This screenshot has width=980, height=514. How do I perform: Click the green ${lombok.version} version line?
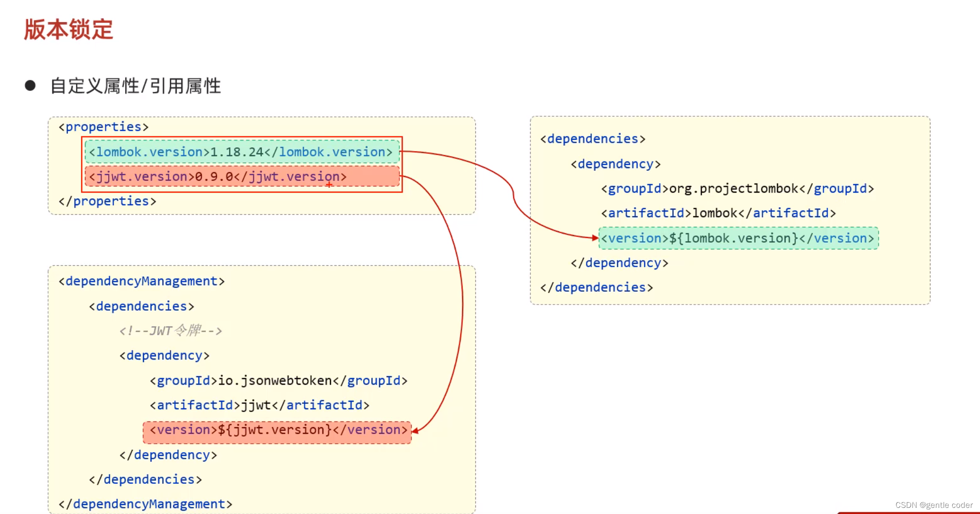739,238
